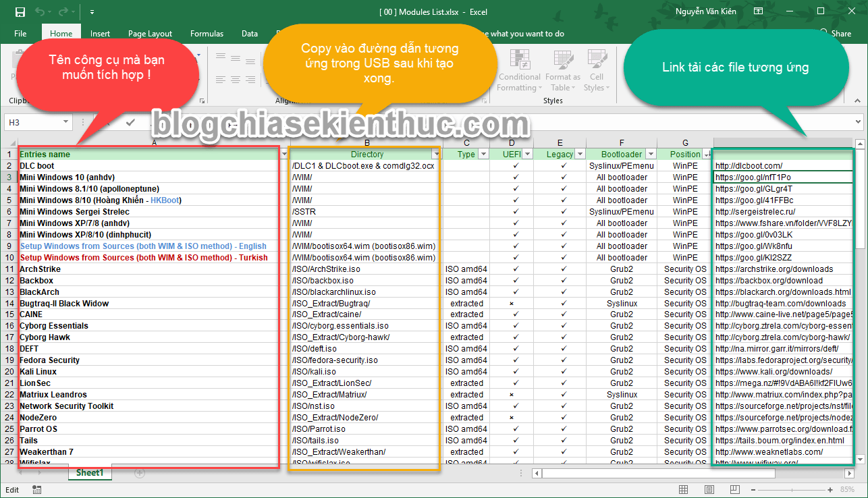Open Directory column filter dropdown
The height and width of the screenshot is (498, 868).
(x=436, y=155)
